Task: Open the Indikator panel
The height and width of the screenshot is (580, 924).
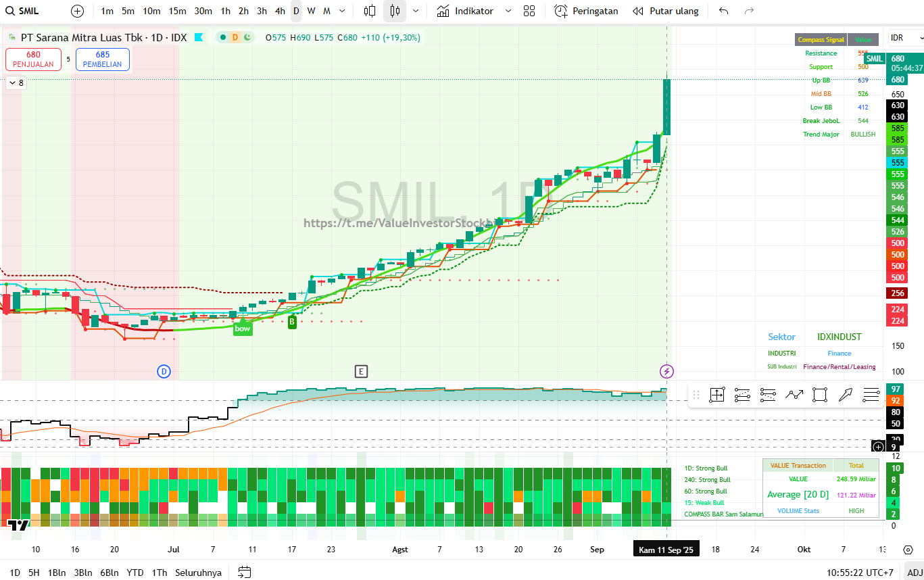Action: (x=465, y=11)
